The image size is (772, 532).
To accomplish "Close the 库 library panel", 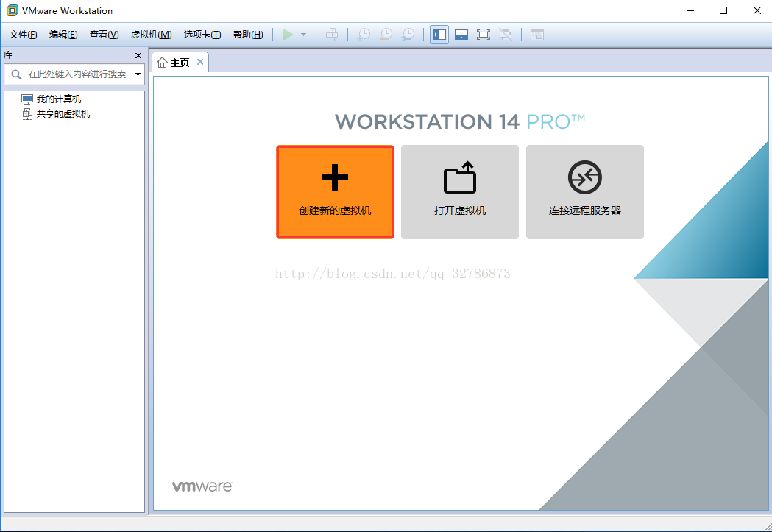I will point(138,56).
